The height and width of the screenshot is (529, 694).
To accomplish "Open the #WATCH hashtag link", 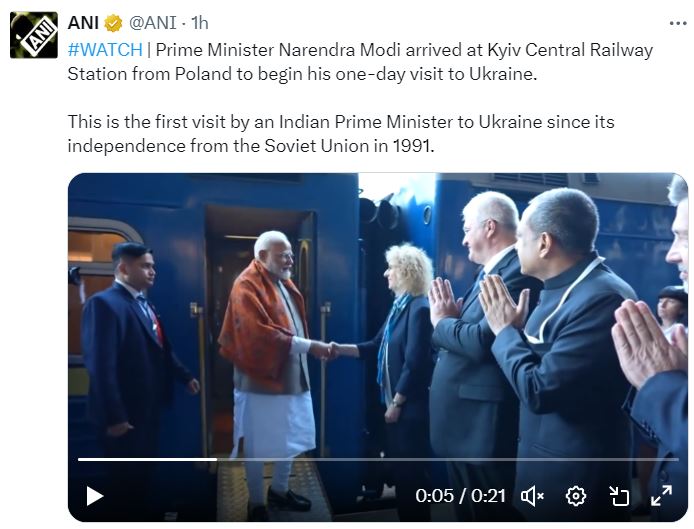I will 105,50.
